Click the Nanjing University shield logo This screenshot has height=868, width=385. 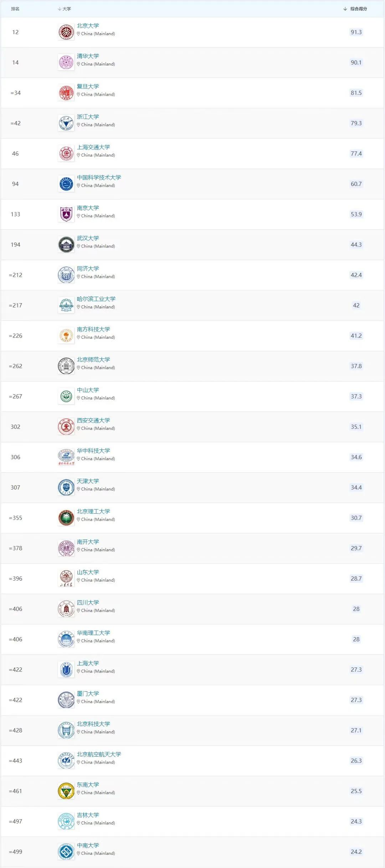tap(66, 214)
